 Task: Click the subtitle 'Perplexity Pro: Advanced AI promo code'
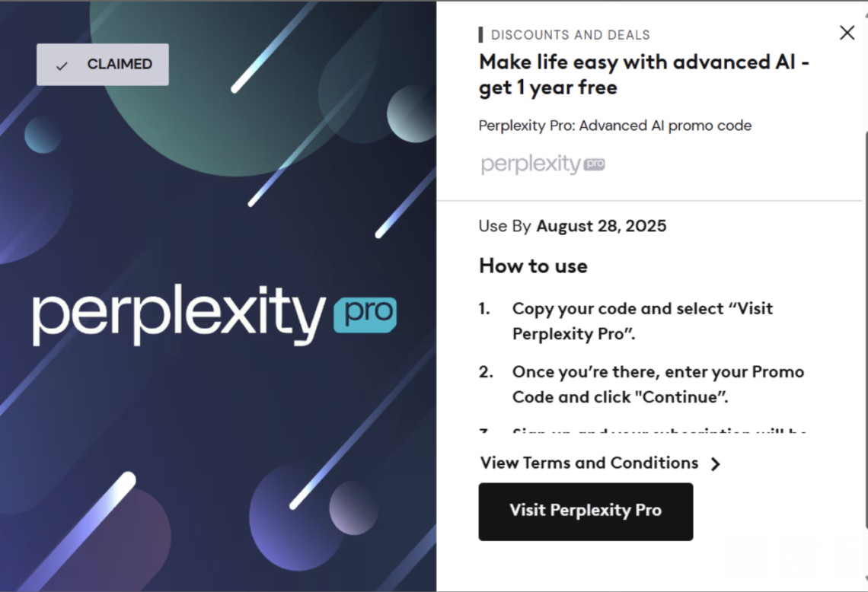click(614, 126)
